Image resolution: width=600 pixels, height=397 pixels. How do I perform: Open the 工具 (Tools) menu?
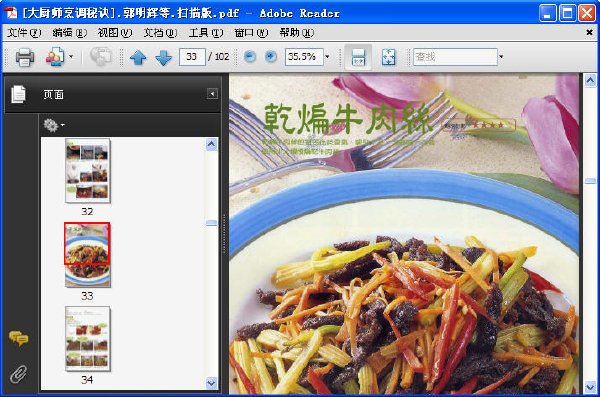206,33
